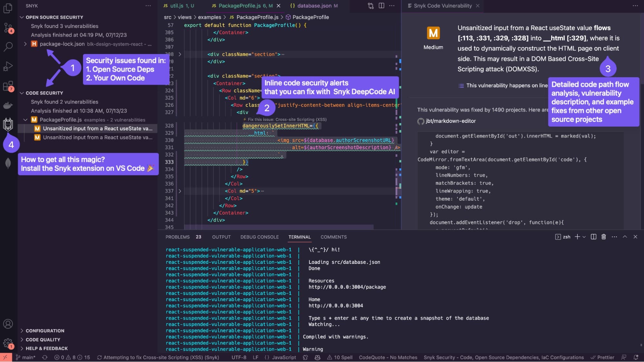Open the Source Control view
This screenshot has width=644, height=362.
click(8, 28)
